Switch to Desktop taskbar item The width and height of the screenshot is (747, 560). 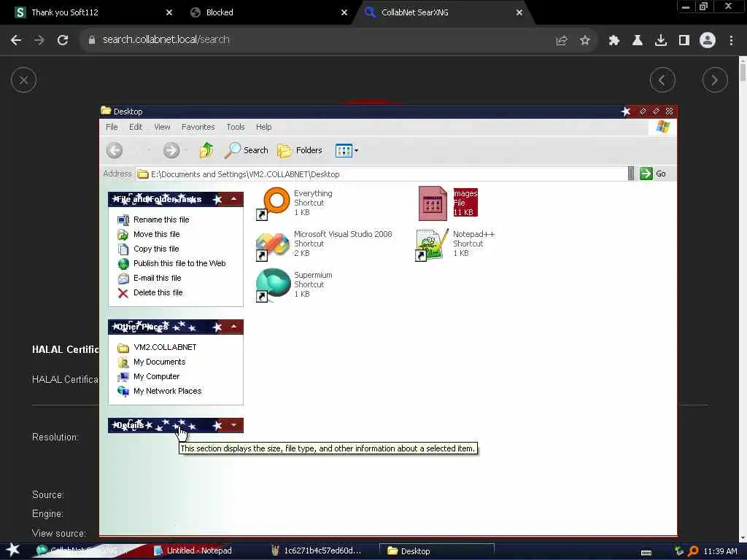(437, 551)
